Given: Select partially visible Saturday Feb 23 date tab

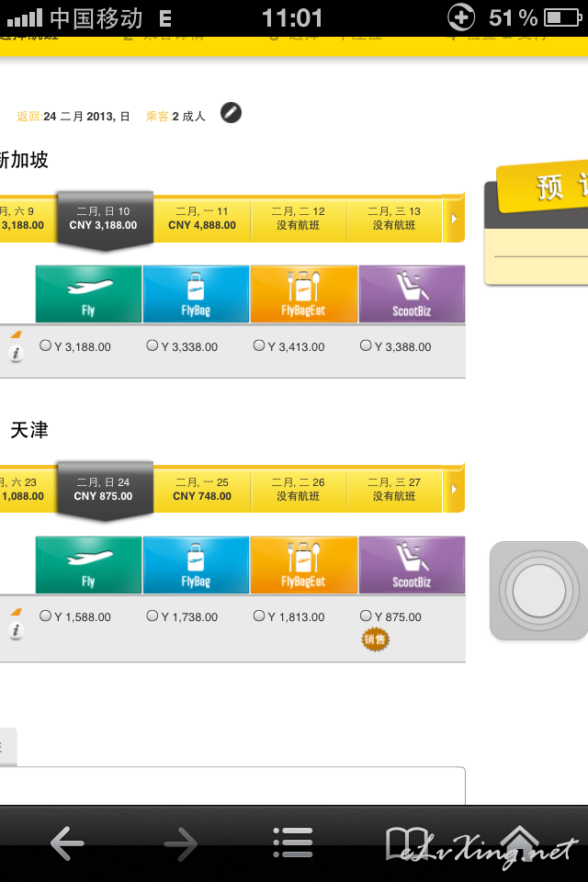Looking at the screenshot, I should click(x=28, y=489).
